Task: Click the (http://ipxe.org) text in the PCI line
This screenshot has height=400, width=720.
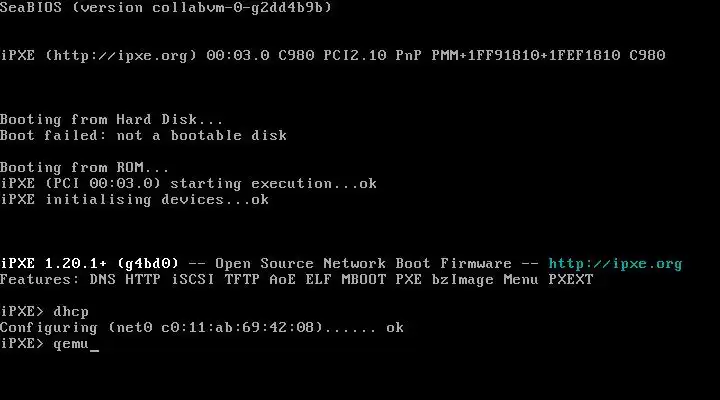Action: coord(121,56)
